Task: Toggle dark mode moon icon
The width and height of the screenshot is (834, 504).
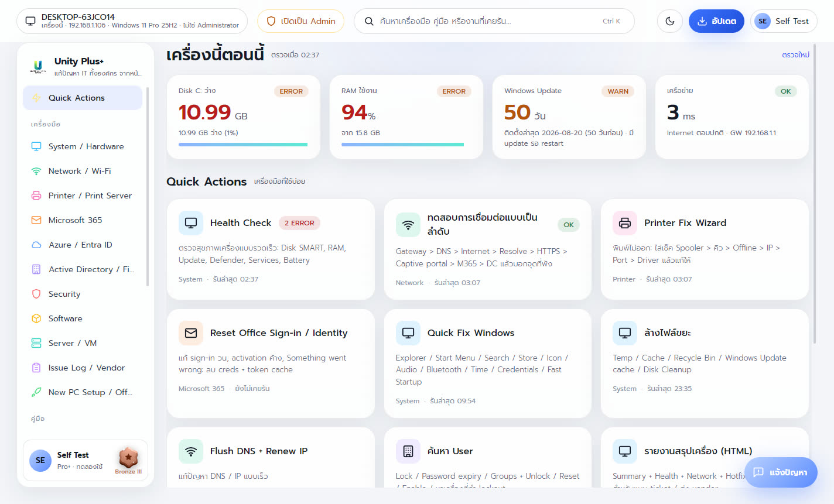Action: click(x=670, y=21)
